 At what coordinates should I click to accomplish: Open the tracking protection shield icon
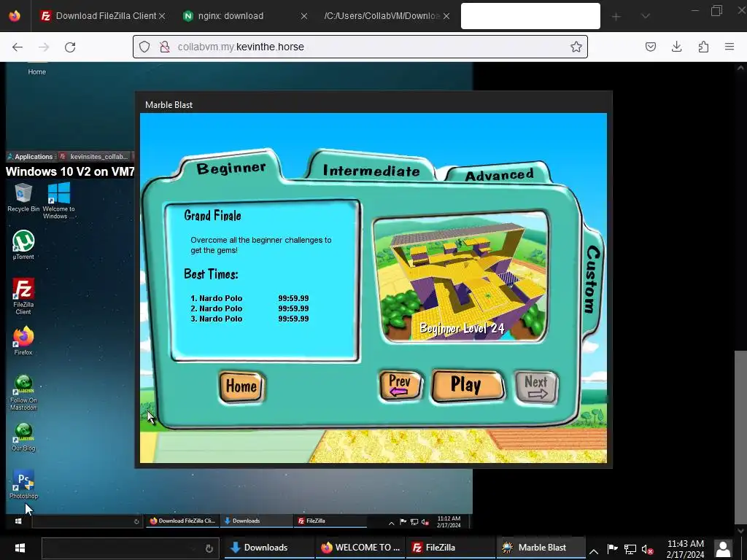pyautogui.click(x=144, y=47)
